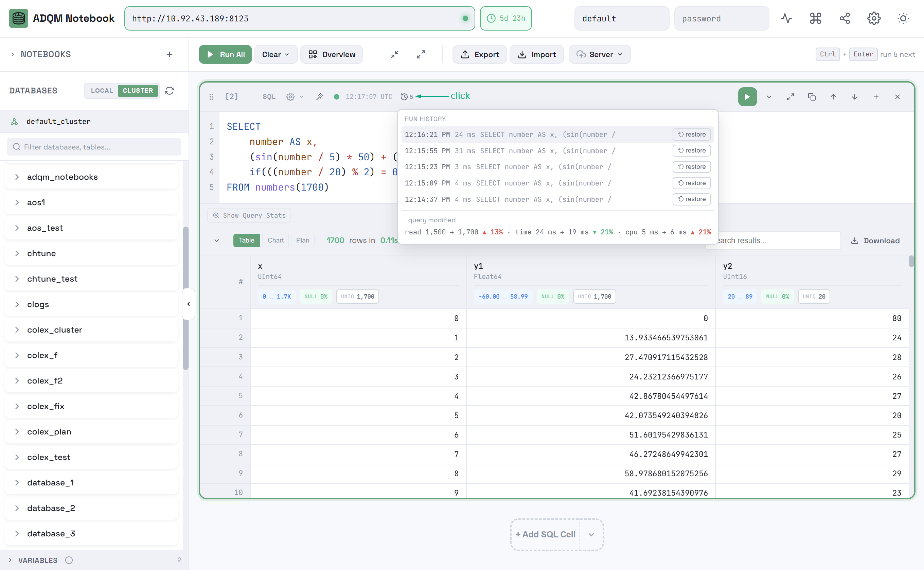Collapse all cells with the shrink icon
The height and width of the screenshot is (570, 924).
tap(394, 54)
